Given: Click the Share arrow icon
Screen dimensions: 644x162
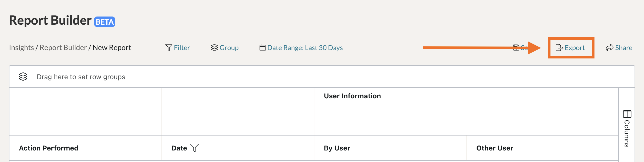Looking at the screenshot, I should click(610, 47).
